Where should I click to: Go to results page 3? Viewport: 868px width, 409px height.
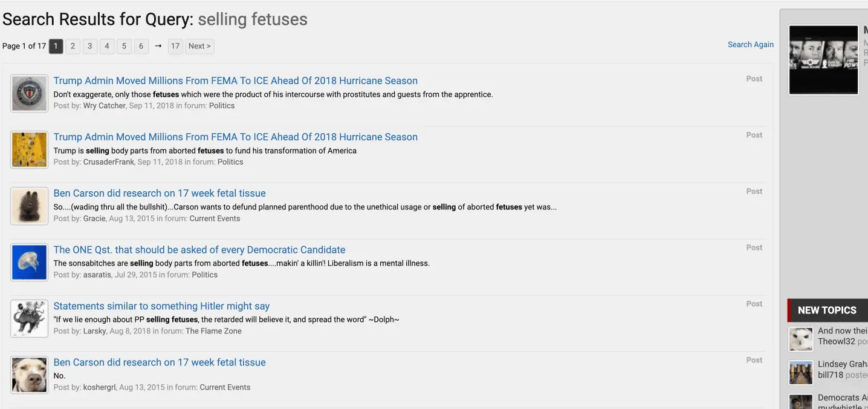(89, 46)
